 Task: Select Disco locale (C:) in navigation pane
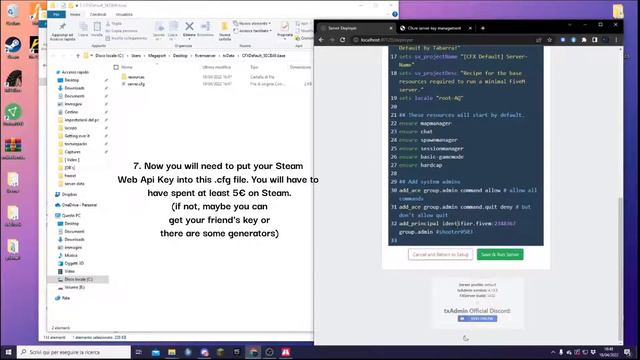point(78,279)
